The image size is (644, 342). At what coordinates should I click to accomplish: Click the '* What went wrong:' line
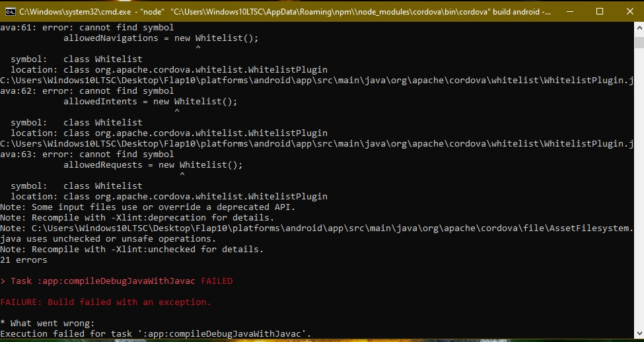[x=48, y=324]
